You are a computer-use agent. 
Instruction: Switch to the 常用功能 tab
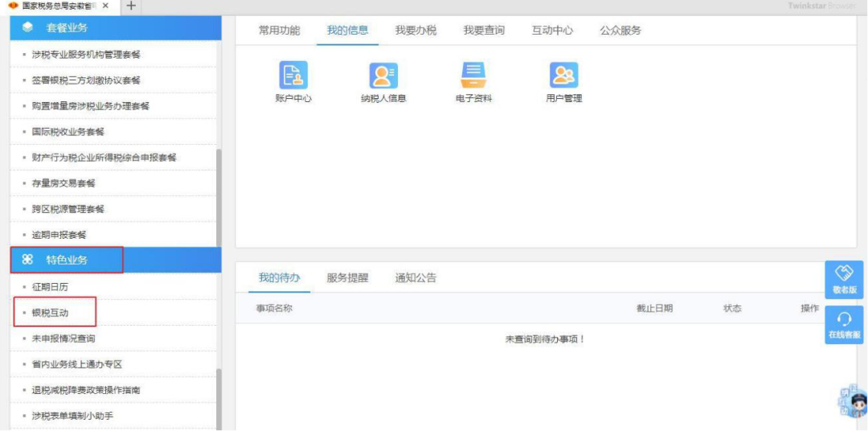pyautogui.click(x=279, y=31)
